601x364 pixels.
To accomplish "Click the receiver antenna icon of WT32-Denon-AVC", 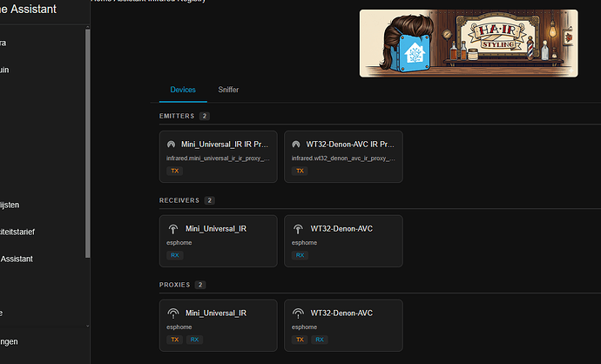I will pos(298,229).
